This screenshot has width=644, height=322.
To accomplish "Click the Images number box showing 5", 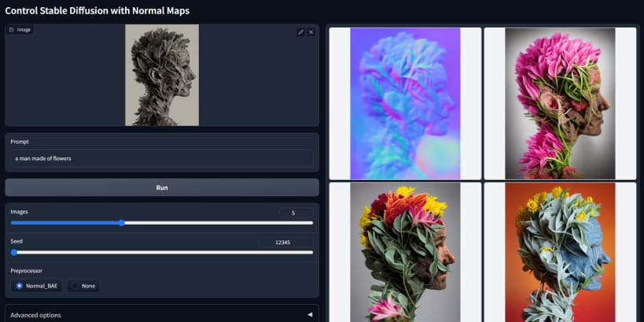I will coord(296,213).
